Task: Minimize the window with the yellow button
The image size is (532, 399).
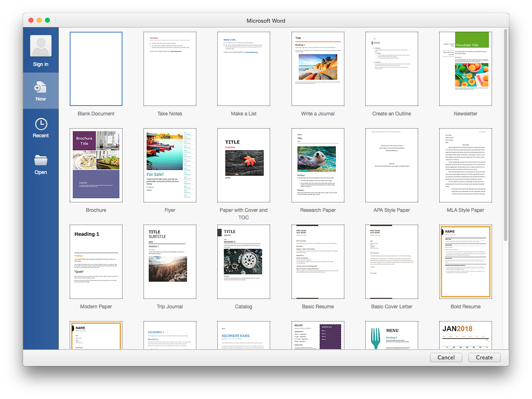Action: click(x=39, y=20)
